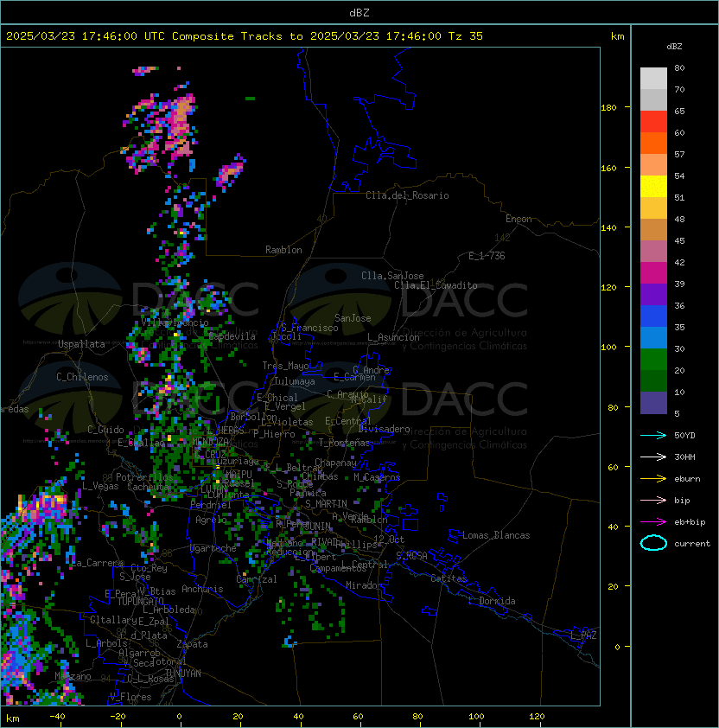This screenshot has width=719, height=728.
Task: Select the green 20 dBZ color swatch
Action: pyautogui.click(x=653, y=360)
